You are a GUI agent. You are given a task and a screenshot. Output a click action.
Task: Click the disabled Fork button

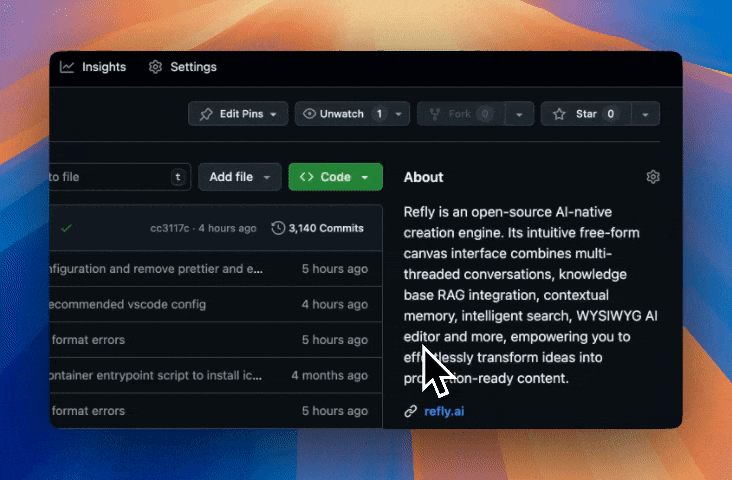460,114
